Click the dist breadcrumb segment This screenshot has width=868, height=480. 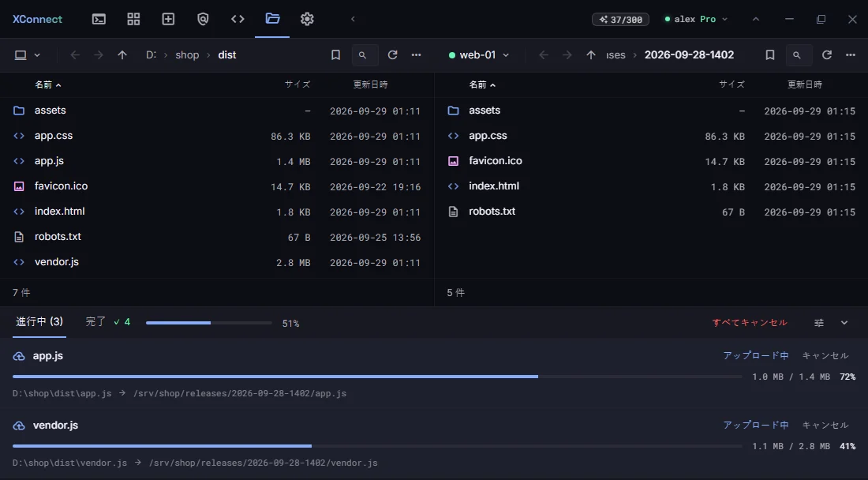(227, 54)
